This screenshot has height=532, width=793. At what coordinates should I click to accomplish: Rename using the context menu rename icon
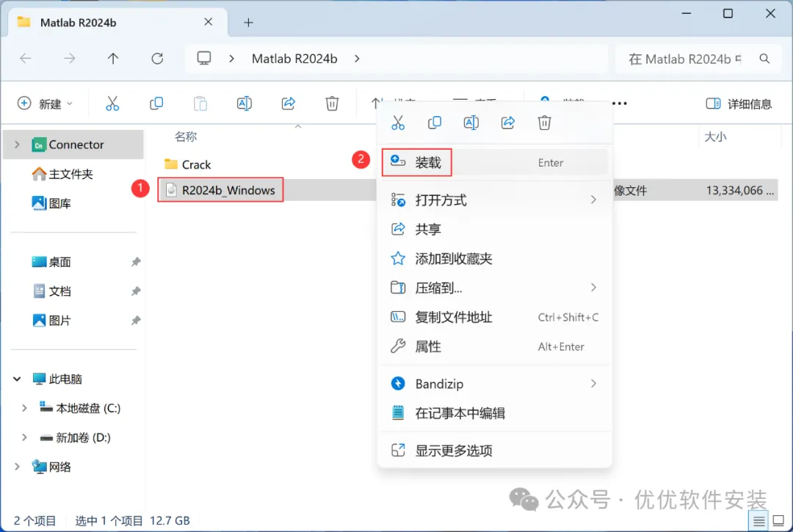pos(471,123)
